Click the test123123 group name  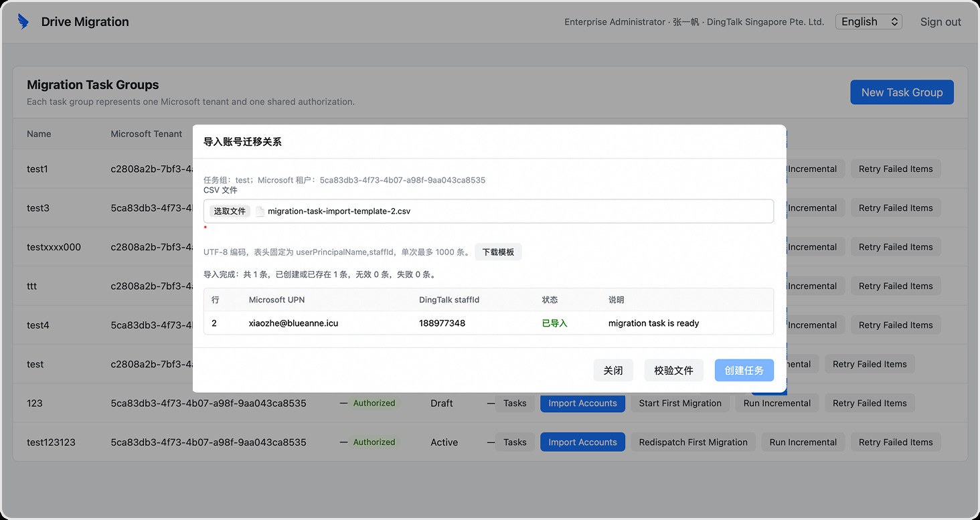[x=51, y=442]
